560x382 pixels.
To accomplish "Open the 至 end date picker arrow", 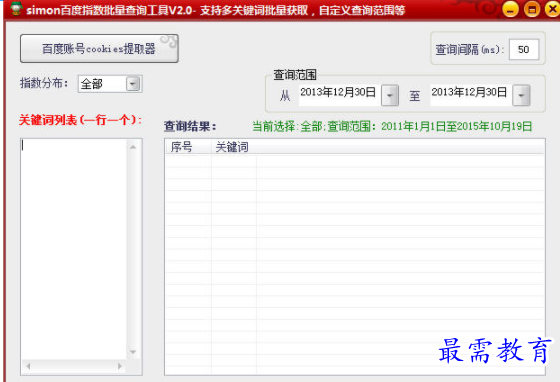I will pyautogui.click(x=521, y=95).
